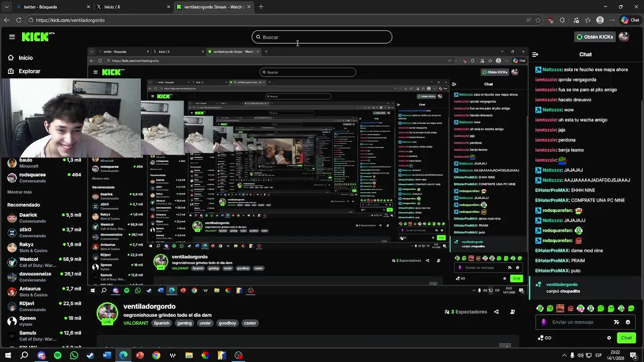Open rodsquaree followed channel

pyautogui.click(x=44, y=177)
